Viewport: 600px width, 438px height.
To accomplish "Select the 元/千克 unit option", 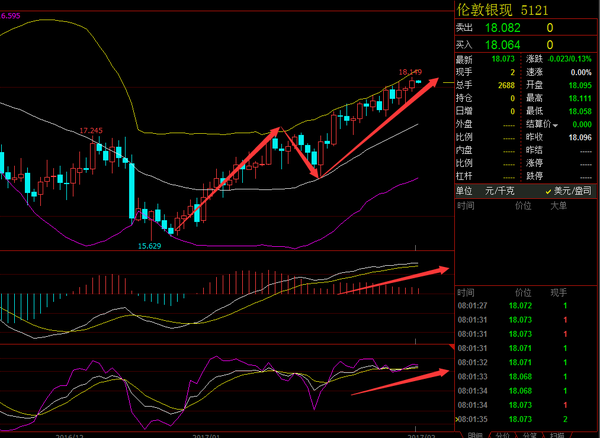I will (x=499, y=191).
